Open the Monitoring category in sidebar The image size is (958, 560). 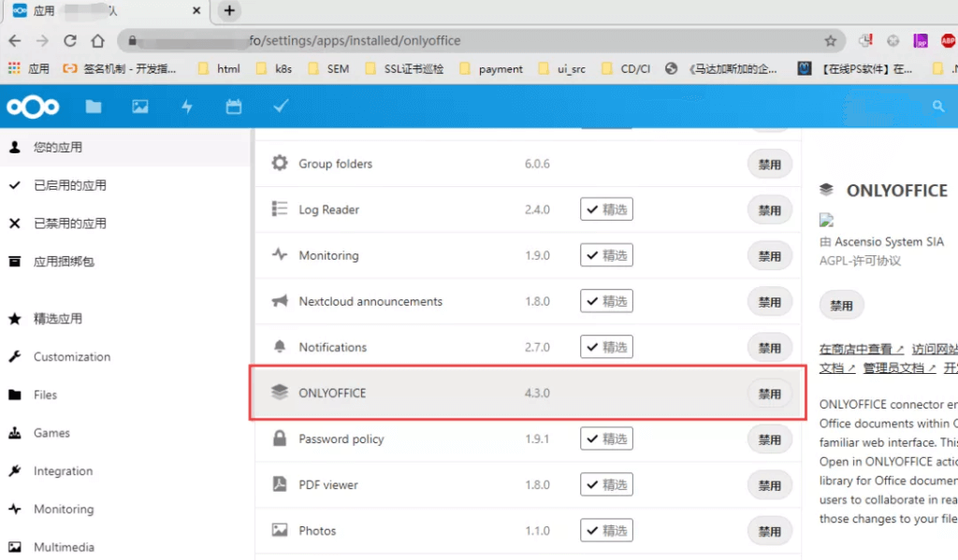125,510
